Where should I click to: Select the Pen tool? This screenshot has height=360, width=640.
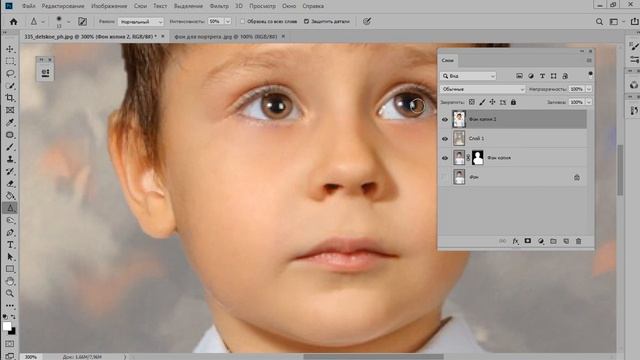(x=10, y=233)
